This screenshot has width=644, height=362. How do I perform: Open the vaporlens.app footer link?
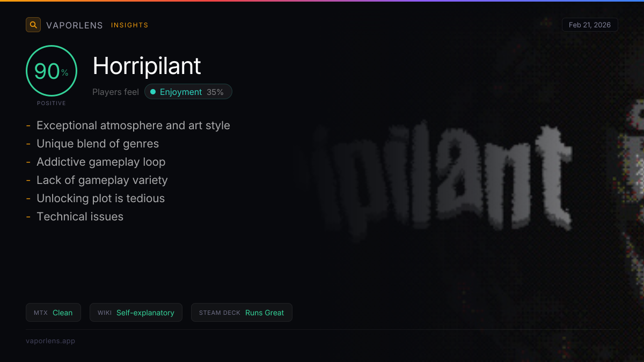(x=50, y=341)
